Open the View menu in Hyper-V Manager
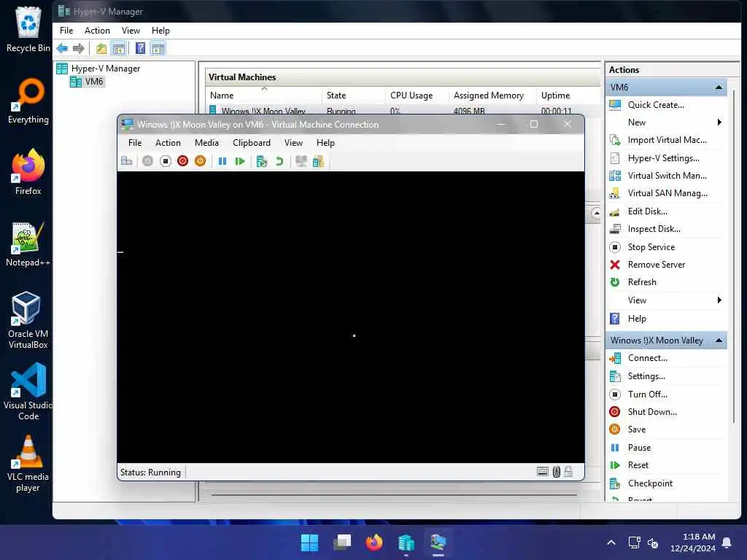Viewport: 747px width, 560px height. pos(131,31)
